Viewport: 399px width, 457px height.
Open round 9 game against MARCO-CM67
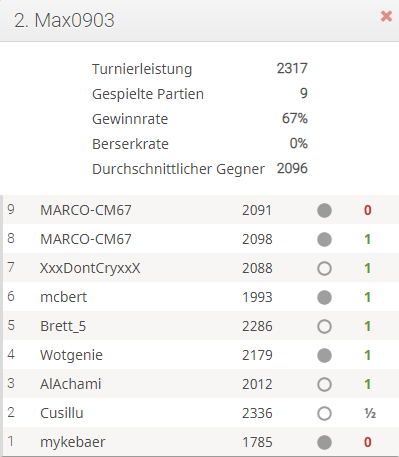point(201,210)
